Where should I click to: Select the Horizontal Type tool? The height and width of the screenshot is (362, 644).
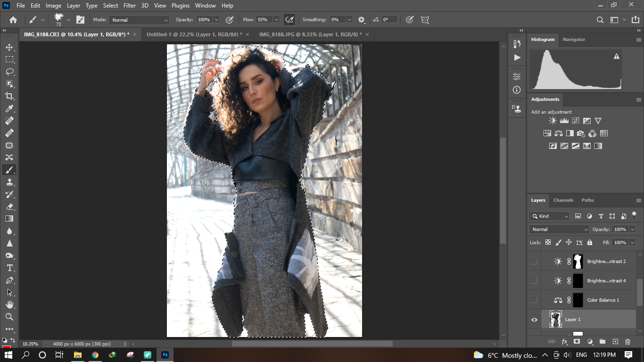click(x=9, y=268)
